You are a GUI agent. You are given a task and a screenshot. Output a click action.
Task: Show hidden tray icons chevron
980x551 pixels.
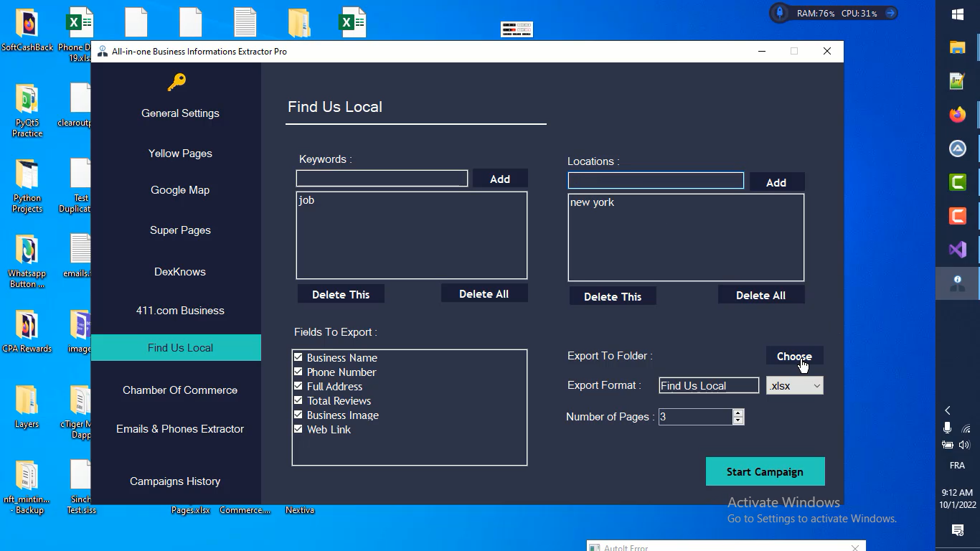(948, 410)
